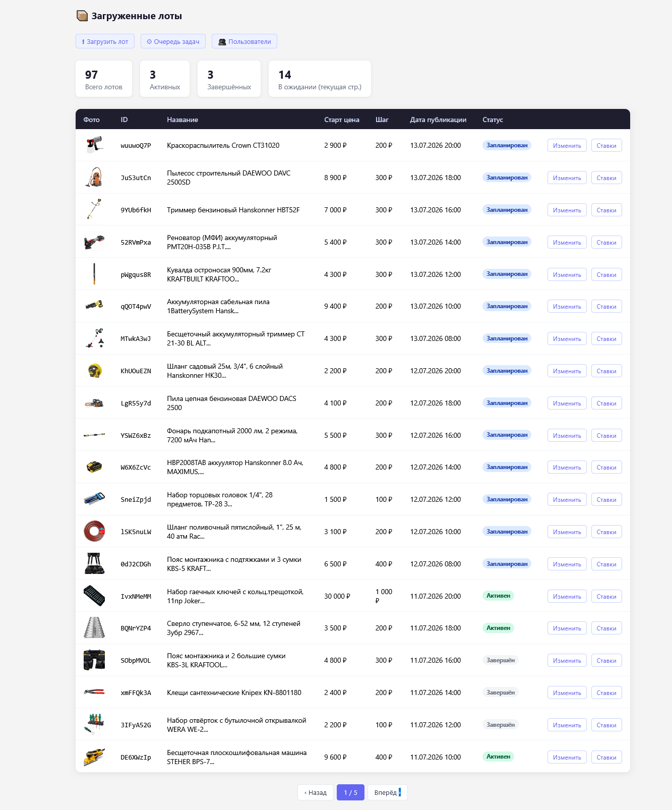Show Ставки for lot BQNrYZP4
Image resolution: width=672 pixels, height=810 pixels.
click(x=606, y=628)
